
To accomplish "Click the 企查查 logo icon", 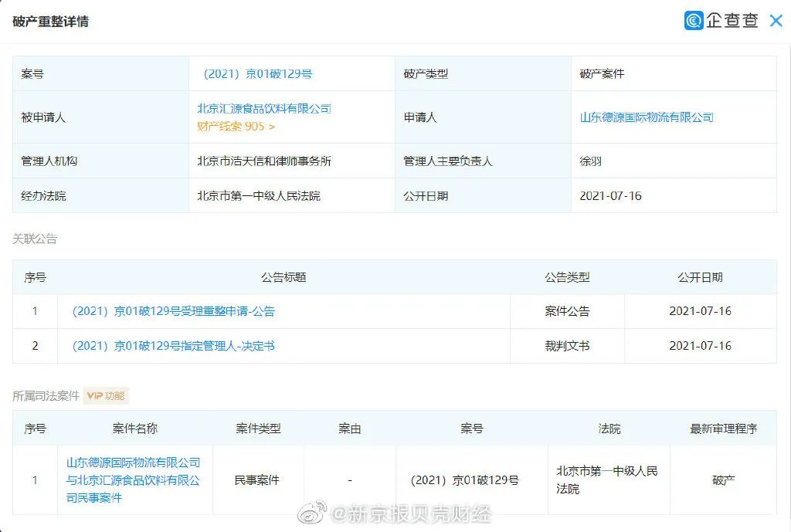I will [x=694, y=21].
